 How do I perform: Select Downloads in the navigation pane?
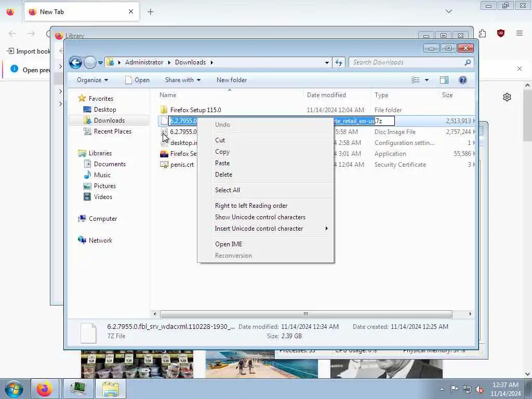109,121
